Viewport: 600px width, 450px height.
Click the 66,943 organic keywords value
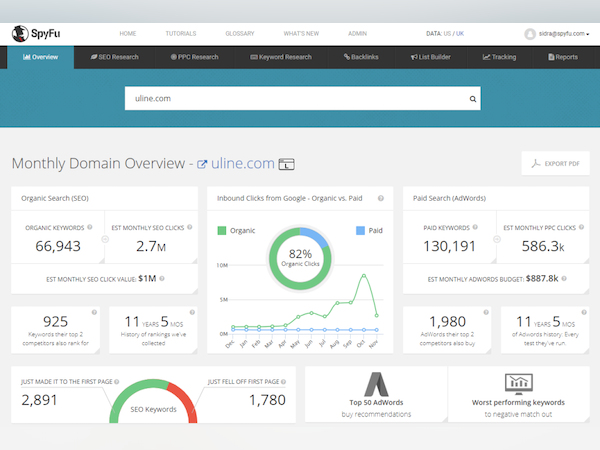58,246
